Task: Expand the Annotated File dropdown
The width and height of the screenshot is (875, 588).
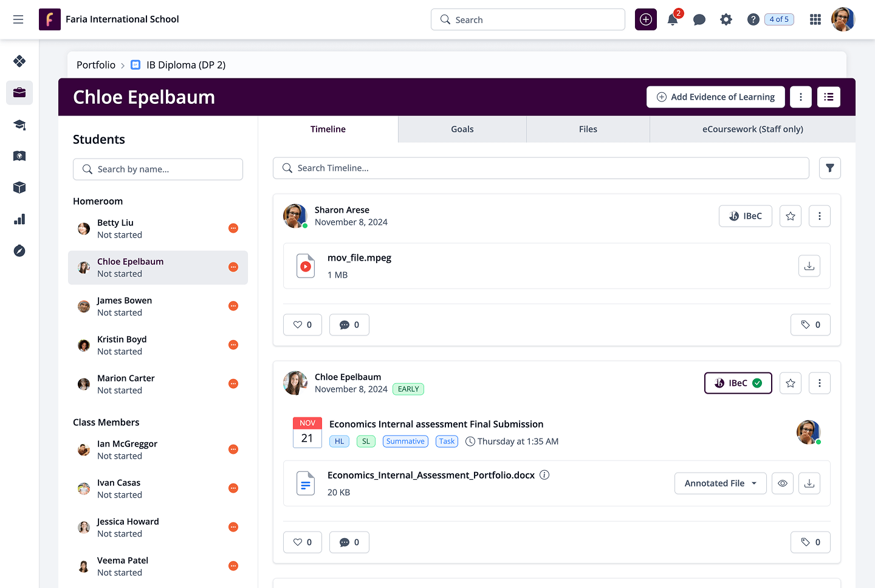Action: (720, 484)
